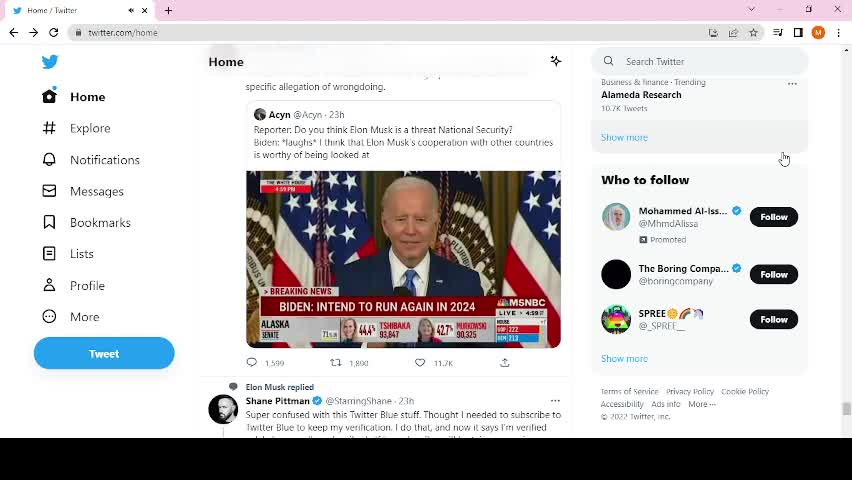Like the Biden video tweet
Viewport: 852px width, 480px height.
click(420, 363)
